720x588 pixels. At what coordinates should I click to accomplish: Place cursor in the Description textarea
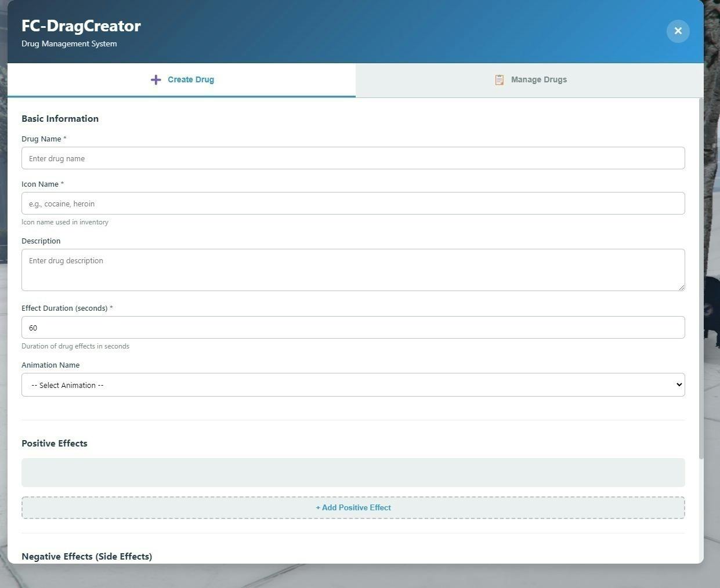click(353, 270)
